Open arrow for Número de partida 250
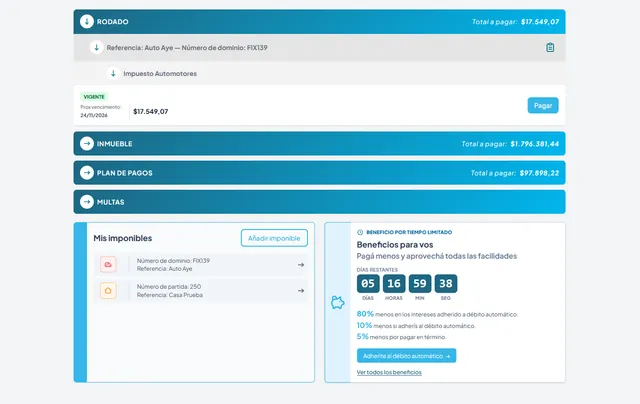 coord(301,291)
